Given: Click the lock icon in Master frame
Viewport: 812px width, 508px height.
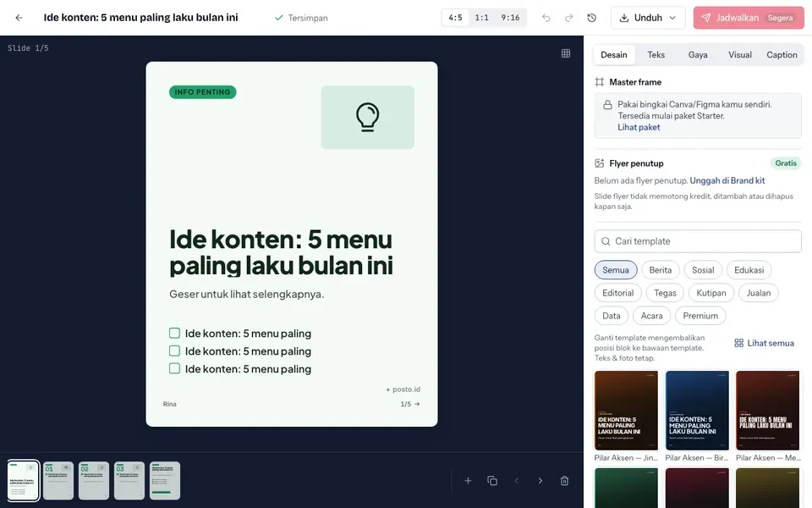Looking at the screenshot, I should 607,105.
